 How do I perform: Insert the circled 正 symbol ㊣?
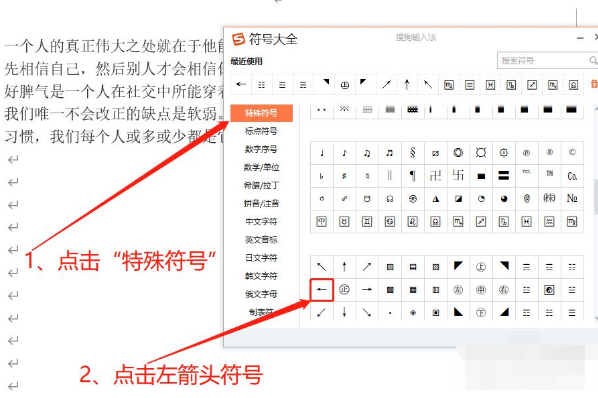[344, 290]
